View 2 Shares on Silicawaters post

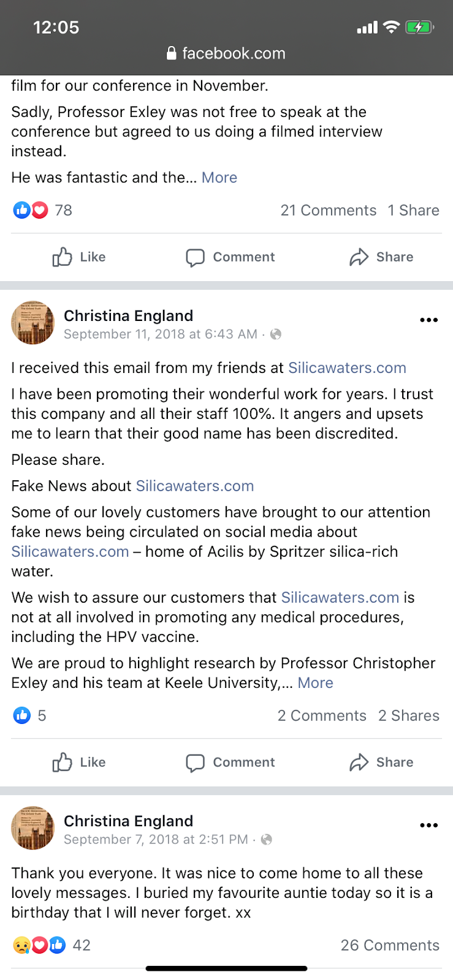pyautogui.click(x=409, y=716)
